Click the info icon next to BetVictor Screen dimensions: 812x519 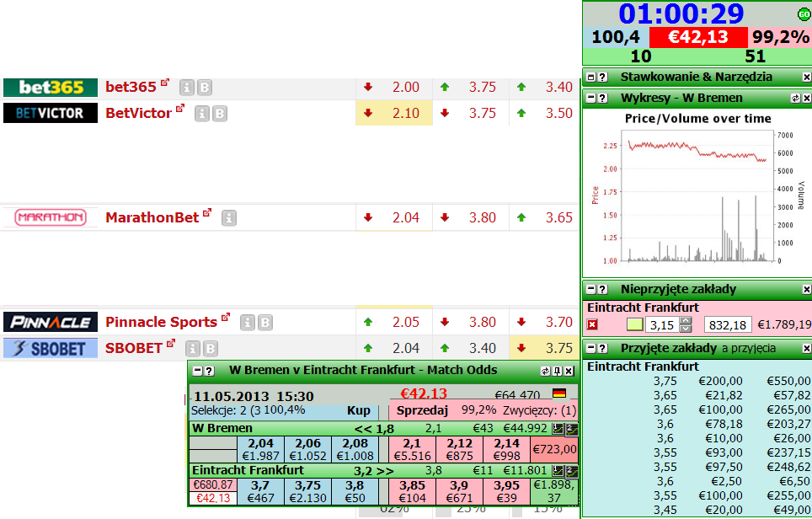coord(202,114)
